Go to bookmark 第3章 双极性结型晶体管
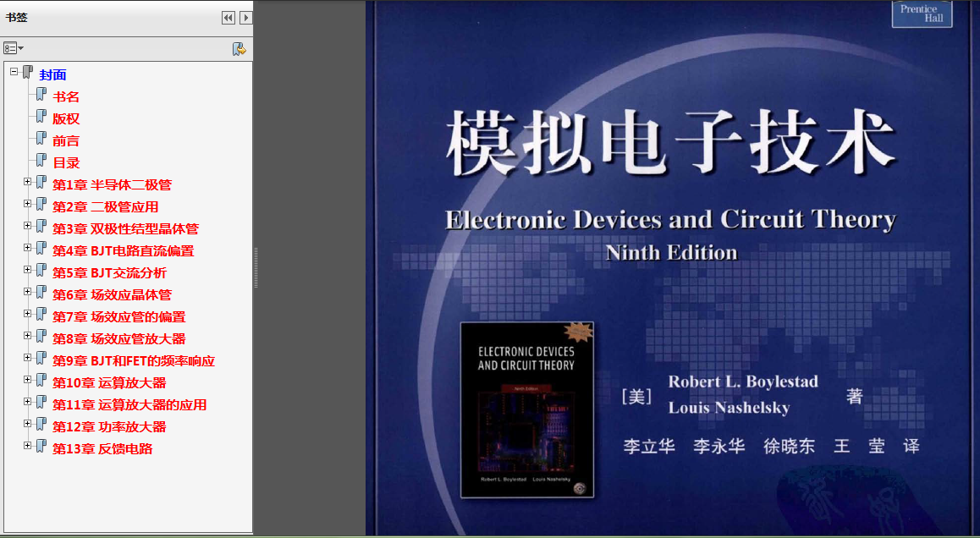The image size is (980, 538). 125,228
